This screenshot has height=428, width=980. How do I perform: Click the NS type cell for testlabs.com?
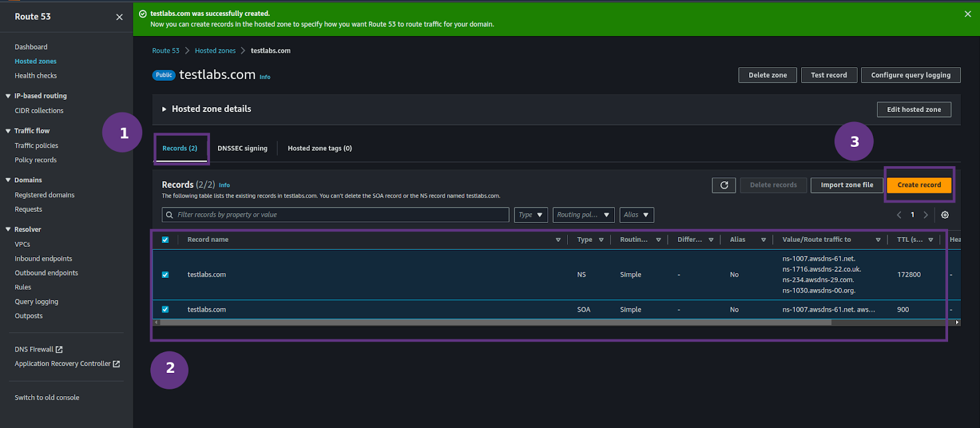581,275
